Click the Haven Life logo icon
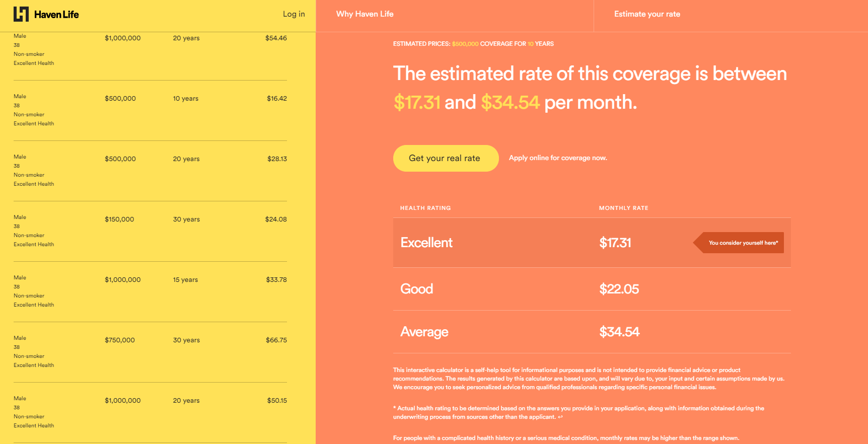Screen dimensions: 868x444 pyautogui.click(x=21, y=14)
